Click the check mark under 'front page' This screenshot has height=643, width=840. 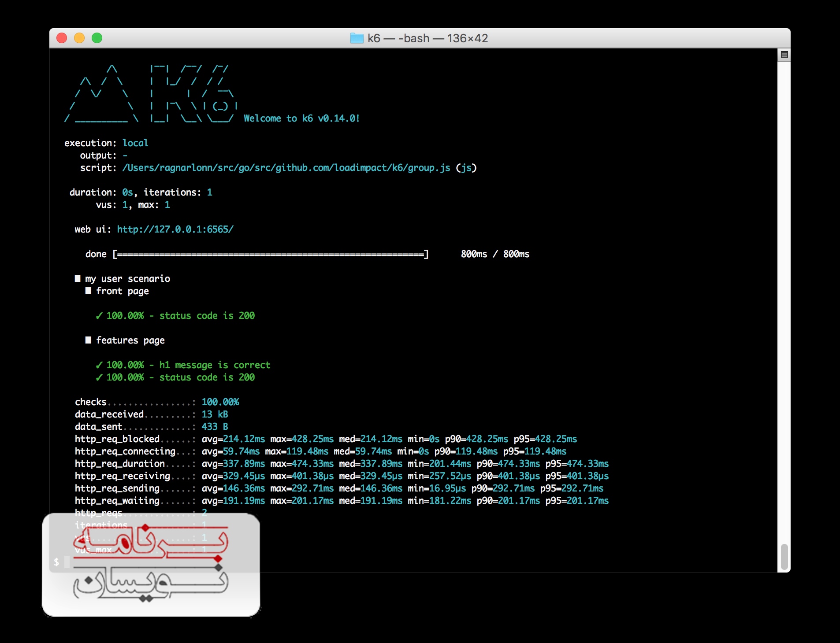[x=99, y=316]
